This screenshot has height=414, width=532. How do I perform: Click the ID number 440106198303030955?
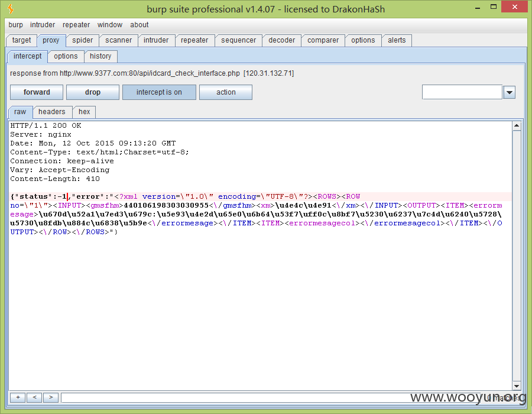click(166, 205)
